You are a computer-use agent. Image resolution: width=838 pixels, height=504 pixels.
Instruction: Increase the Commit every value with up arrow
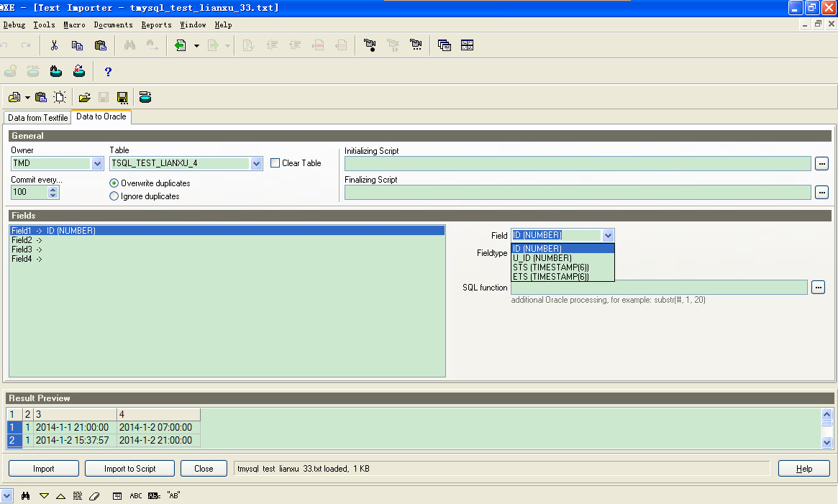tap(53, 189)
